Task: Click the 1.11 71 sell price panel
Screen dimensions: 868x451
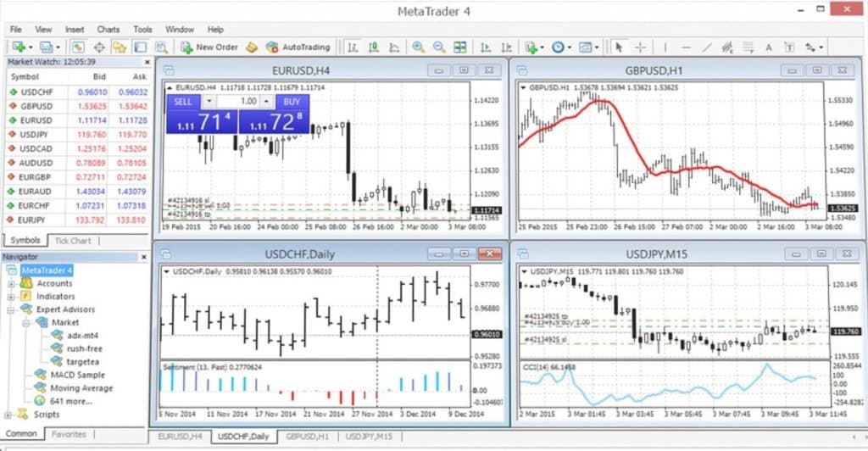Action: click(202, 122)
